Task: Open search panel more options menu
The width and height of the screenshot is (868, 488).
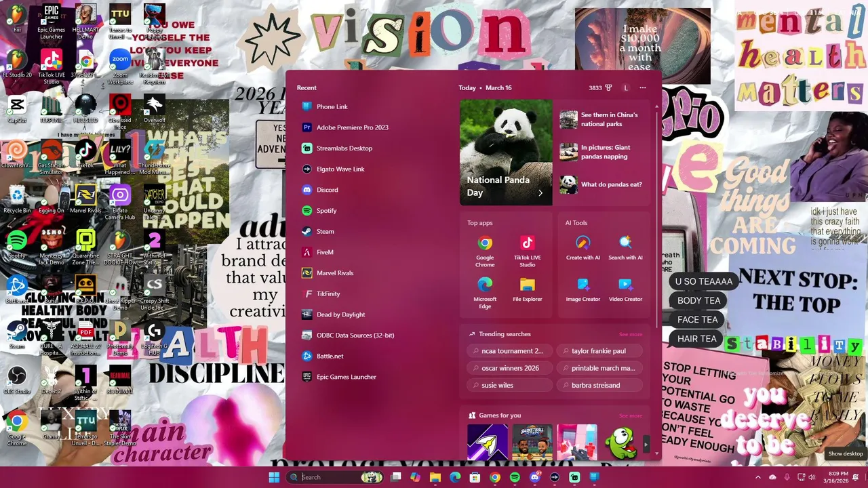Action: (x=643, y=87)
